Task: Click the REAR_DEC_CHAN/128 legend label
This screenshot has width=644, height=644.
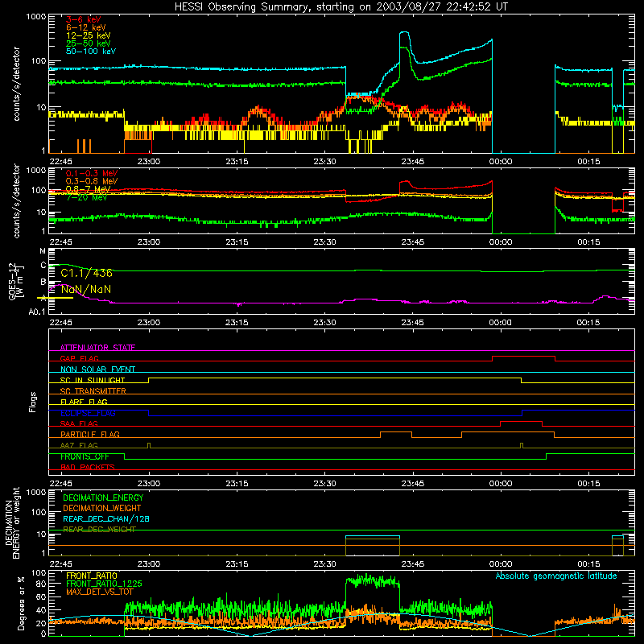Action: 106,519
